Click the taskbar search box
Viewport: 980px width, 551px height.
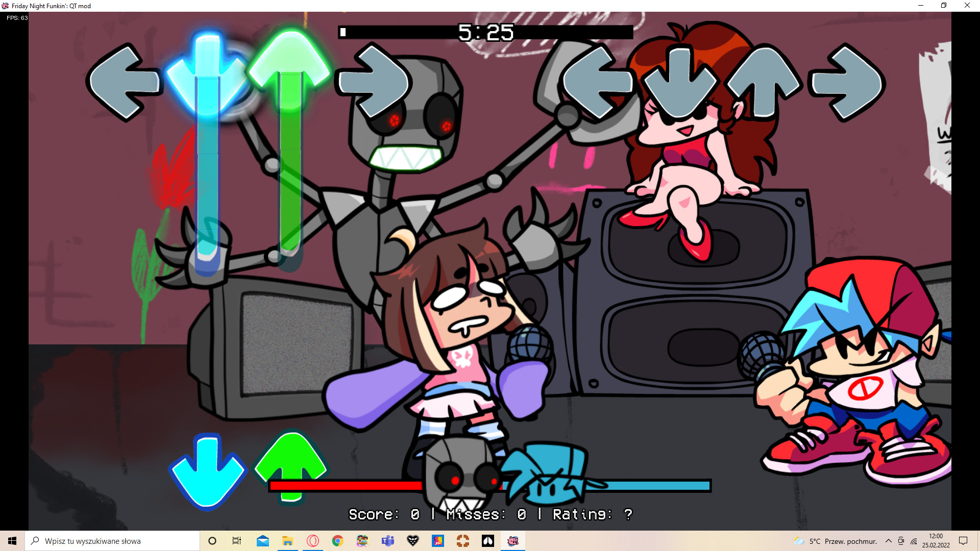tap(112, 541)
